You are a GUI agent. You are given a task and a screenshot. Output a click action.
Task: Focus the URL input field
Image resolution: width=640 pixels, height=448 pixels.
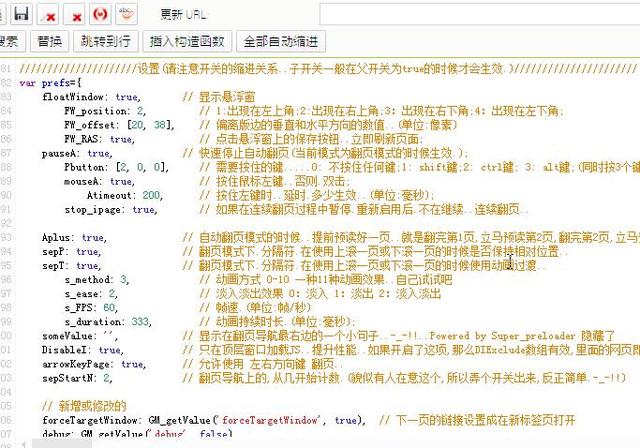(x=480, y=15)
